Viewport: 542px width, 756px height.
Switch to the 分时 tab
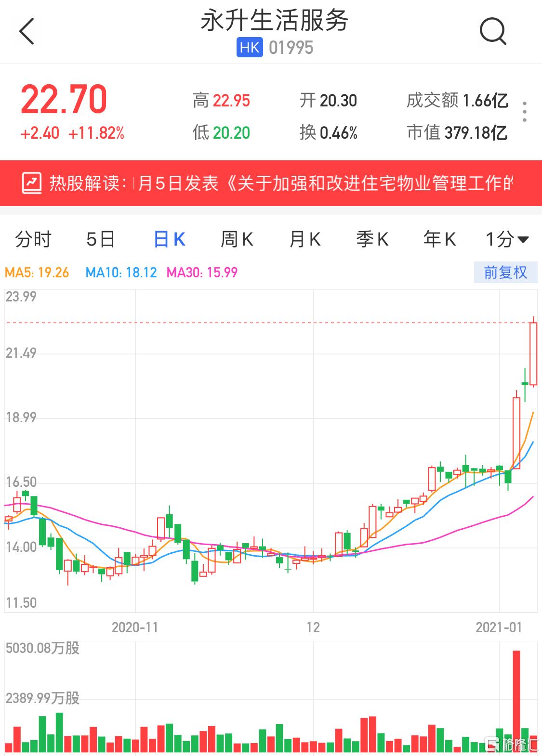[33, 239]
